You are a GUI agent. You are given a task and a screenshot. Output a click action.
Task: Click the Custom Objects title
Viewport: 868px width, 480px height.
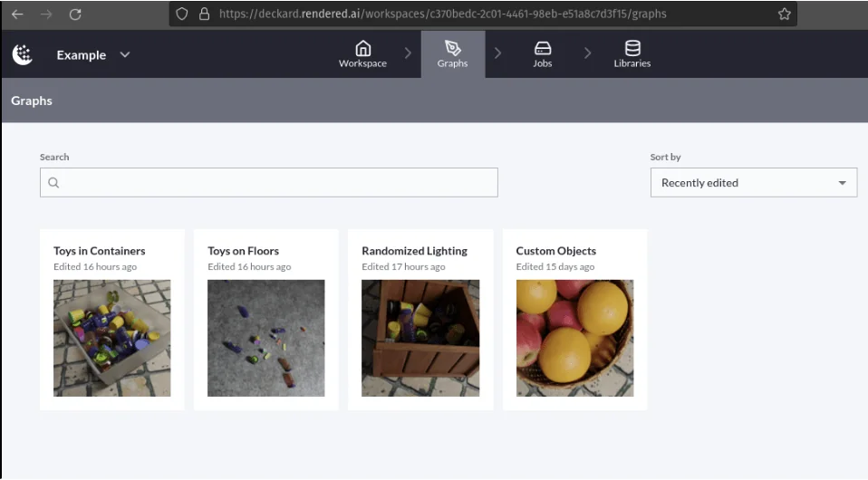tap(555, 251)
